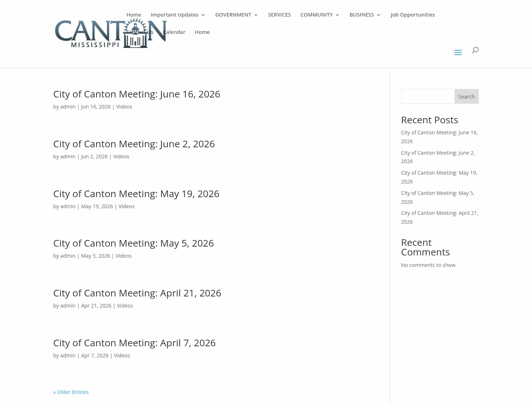532x405 pixels.
Task: Open Recent Posts link for June 16, 2026
Action: [439, 137]
